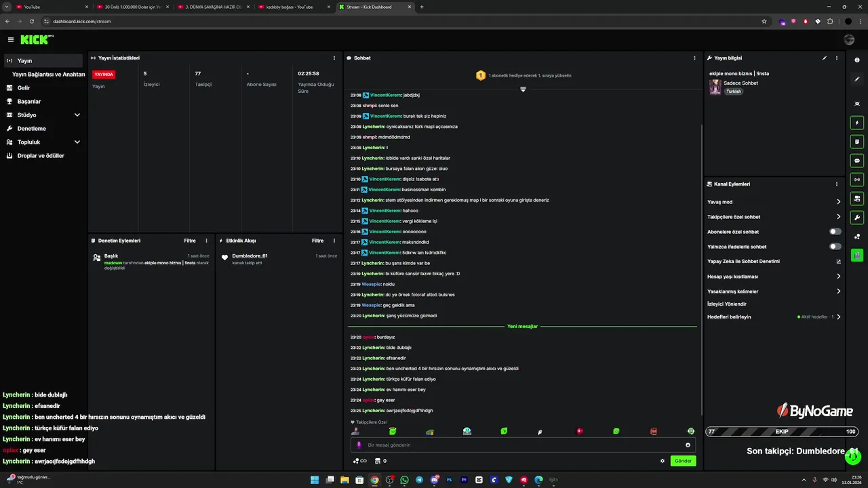Image resolution: width=868 pixels, height=488 pixels.
Task: Open the Sohbet panel three-dot menu
Action: [x=694, y=58]
